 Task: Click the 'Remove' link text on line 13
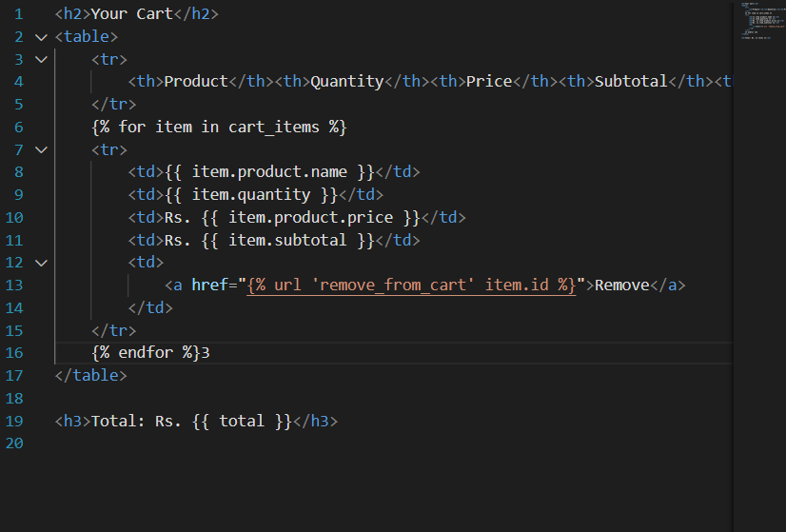coord(621,286)
